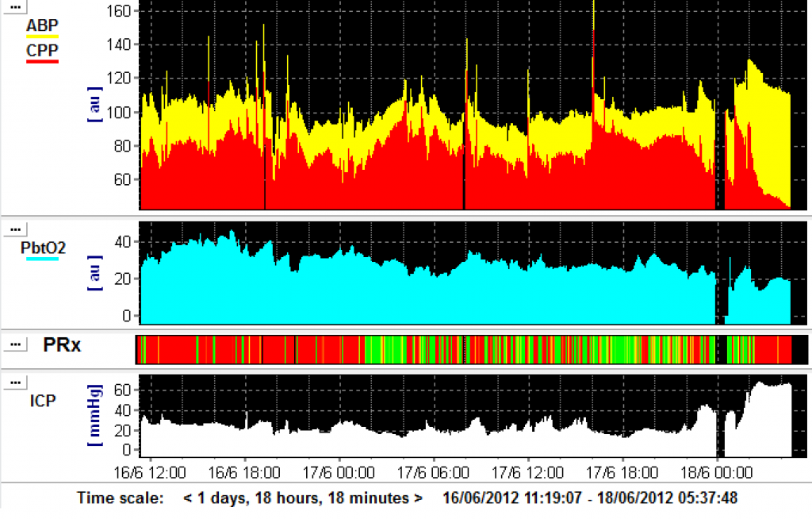Select the CPP legend label

click(42, 51)
